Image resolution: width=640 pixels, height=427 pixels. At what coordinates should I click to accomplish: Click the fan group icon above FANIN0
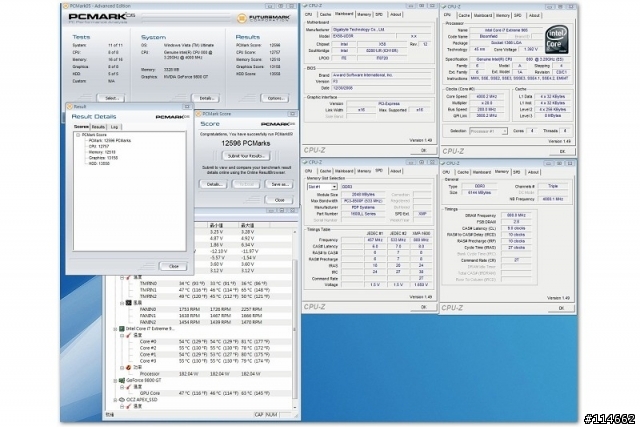pyautogui.click(x=129, y=303)
